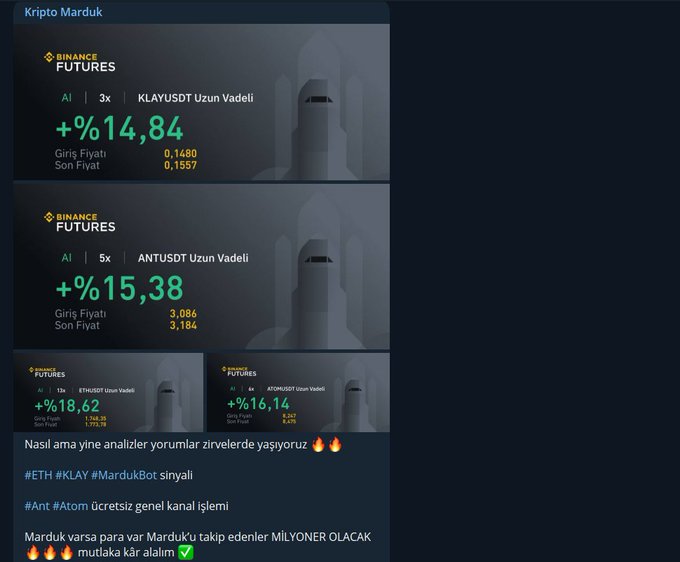Open the #ETH hashtag
The height and width of the screenshot is (562, 680).
[38, 475]
